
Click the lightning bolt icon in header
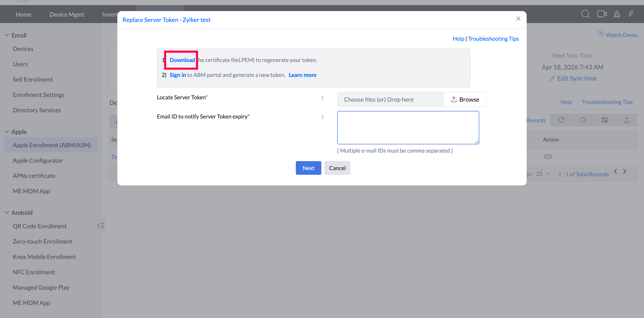pos(631,14)
